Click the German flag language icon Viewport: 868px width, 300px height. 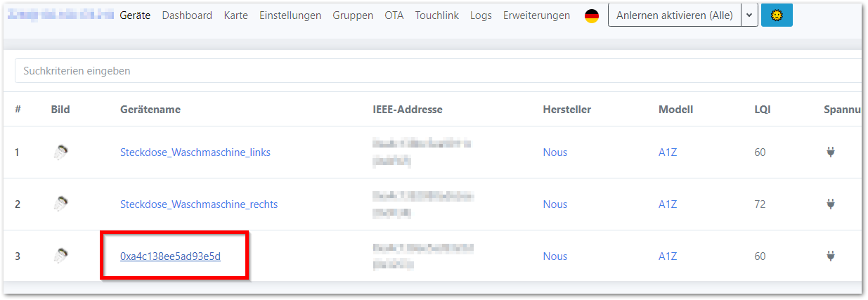point(592,15)
